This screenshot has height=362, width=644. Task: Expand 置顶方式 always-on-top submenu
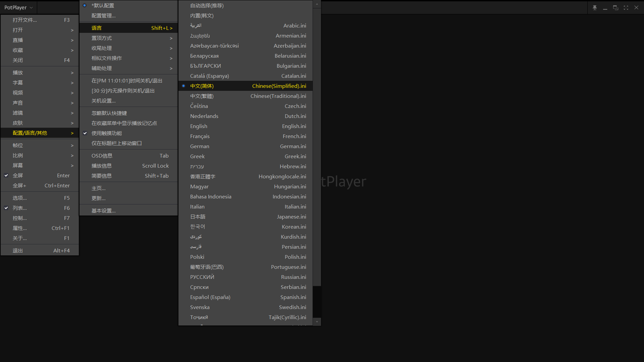coord(128,38)
